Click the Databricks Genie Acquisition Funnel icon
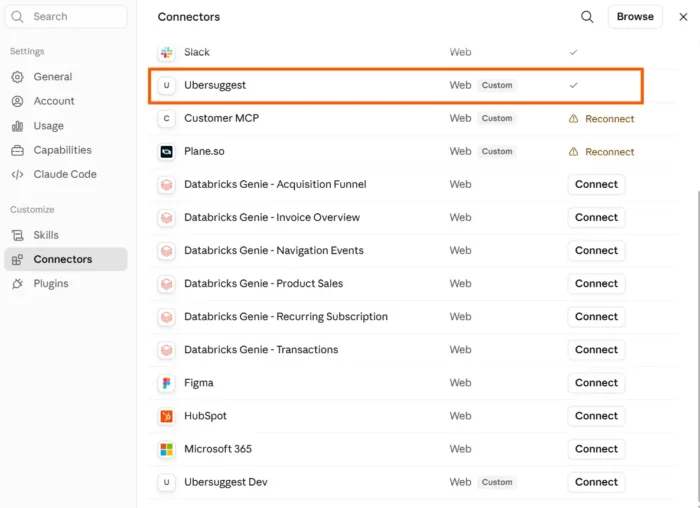The width and height of the screenshot is (700, 508). coord(167,185)
